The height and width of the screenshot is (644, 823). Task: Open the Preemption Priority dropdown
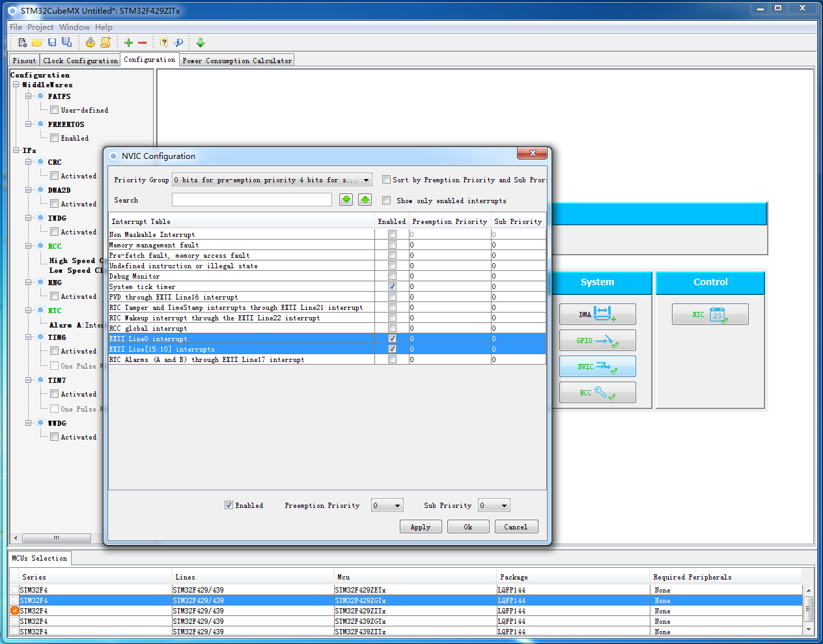point(387,505)
